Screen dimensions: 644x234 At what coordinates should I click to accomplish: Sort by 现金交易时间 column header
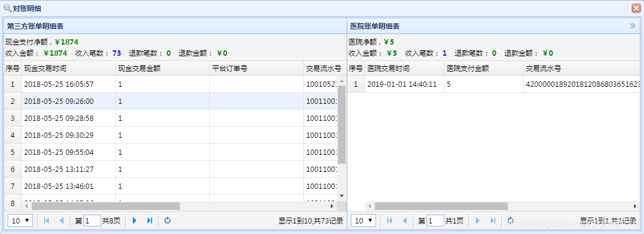point(69,69)
